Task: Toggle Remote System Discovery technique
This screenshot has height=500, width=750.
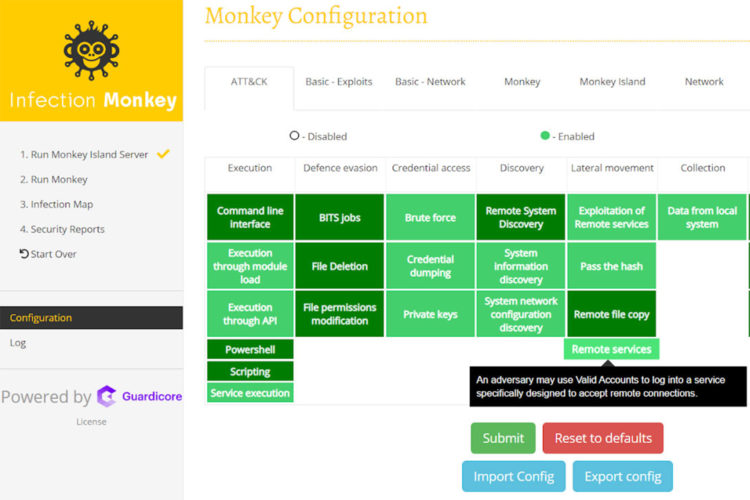Action: [521, 217]
